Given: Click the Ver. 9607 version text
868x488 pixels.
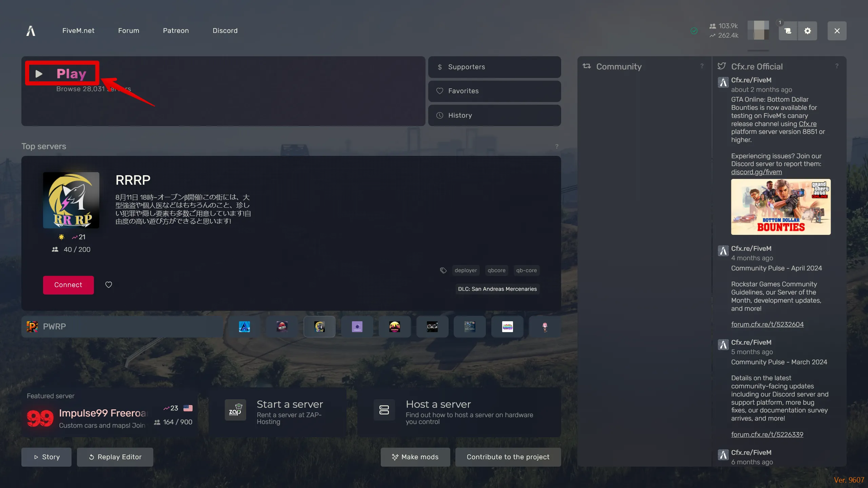Looking at the screenshot, I should 849,480.
